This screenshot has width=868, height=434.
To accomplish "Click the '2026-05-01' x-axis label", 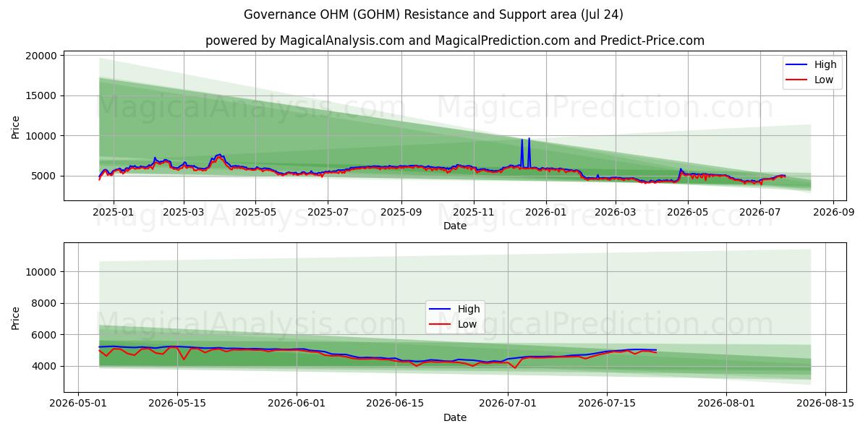I will (78, 404).
